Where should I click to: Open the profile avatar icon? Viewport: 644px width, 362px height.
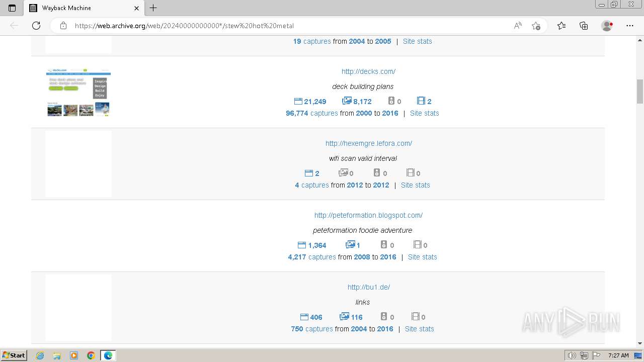(x=607, y=26)
